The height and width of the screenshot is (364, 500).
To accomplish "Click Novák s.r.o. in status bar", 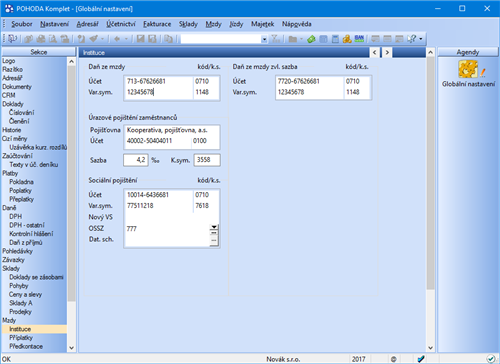I will (x=283, y=359).
